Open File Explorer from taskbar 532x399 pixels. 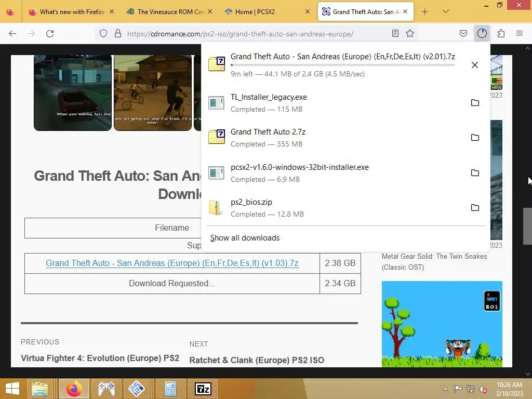coord(40,389)
